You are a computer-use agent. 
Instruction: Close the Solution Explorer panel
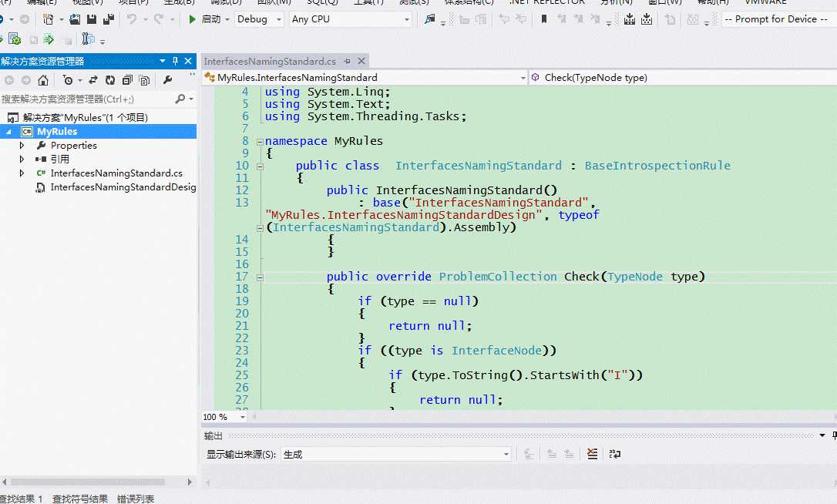[188, 62]
